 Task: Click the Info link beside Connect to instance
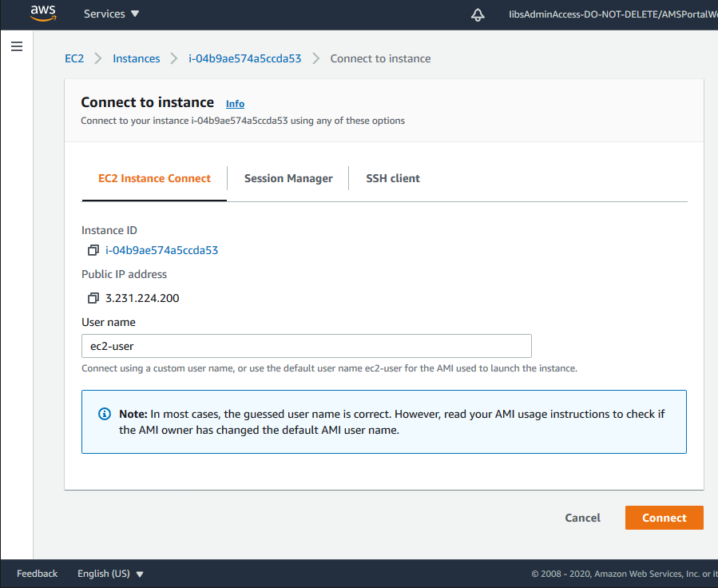tap(235, 104)
